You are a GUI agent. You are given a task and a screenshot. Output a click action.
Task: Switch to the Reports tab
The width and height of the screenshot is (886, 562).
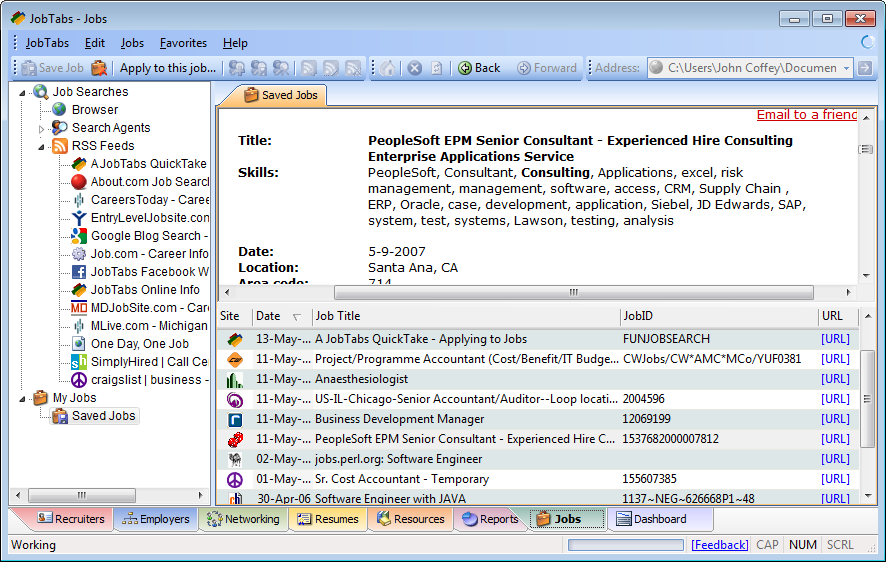490,519
